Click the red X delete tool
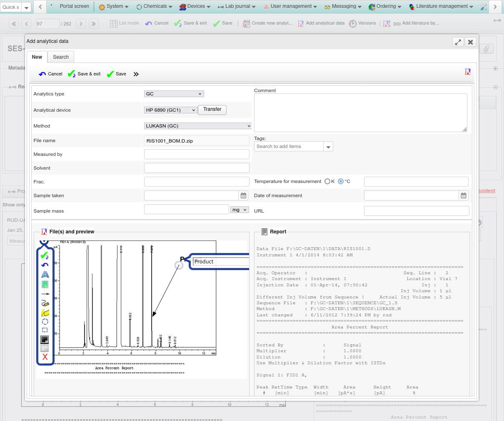 click(45, 357)
